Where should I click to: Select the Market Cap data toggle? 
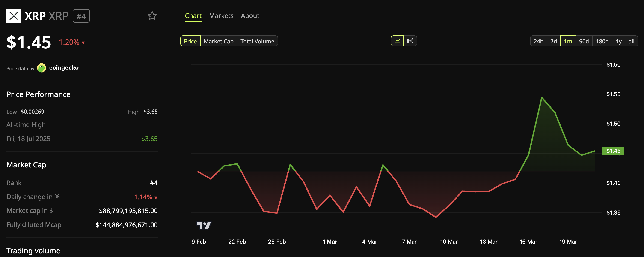click(x=219, y=41)
